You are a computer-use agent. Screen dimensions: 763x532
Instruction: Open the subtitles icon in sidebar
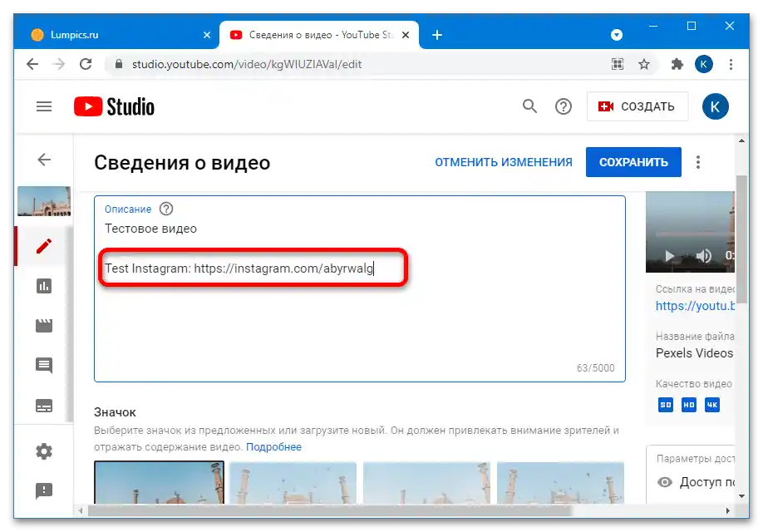44,406
